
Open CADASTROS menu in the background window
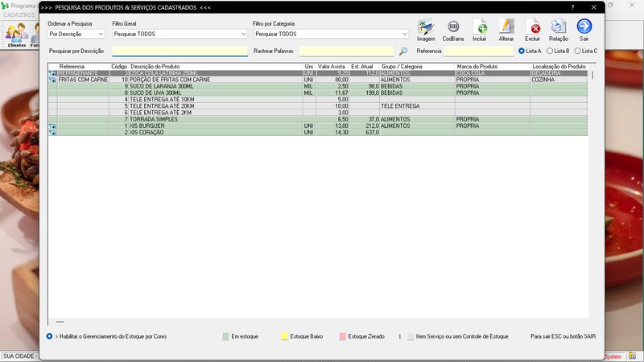pyautogui.click(x=19, y=14)
